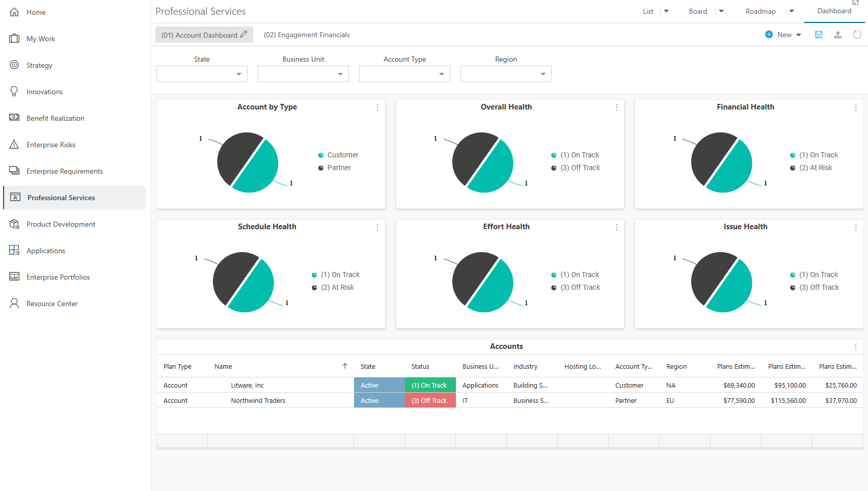Open Issue Health widget options menu
Image resolution: width=868 pixels, height=491 pixels.
click(x=856, y=227)
